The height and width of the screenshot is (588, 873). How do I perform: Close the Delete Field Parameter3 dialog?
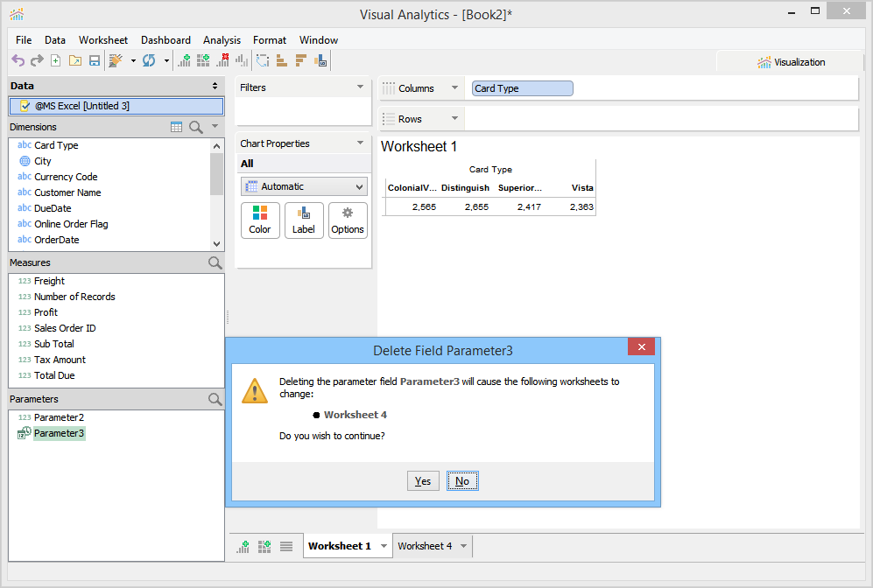[641, 346]
